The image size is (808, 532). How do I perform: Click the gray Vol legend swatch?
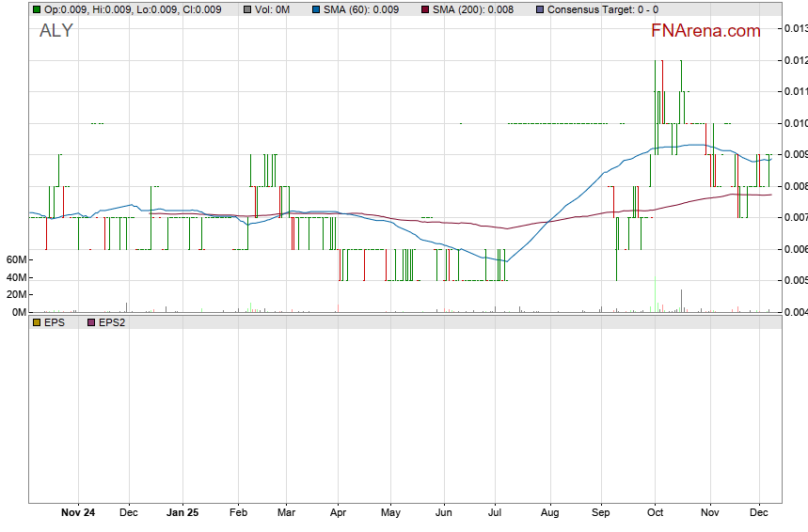[x=246, y=9]
